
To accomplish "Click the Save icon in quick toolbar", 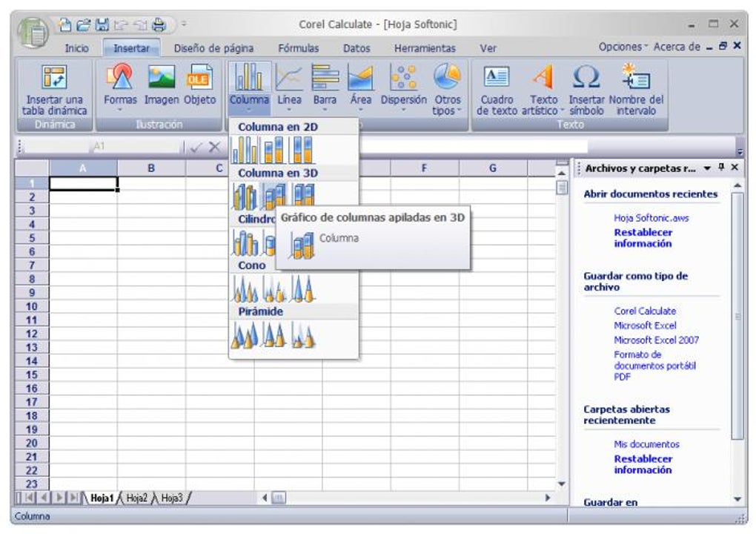I will 102,24.
